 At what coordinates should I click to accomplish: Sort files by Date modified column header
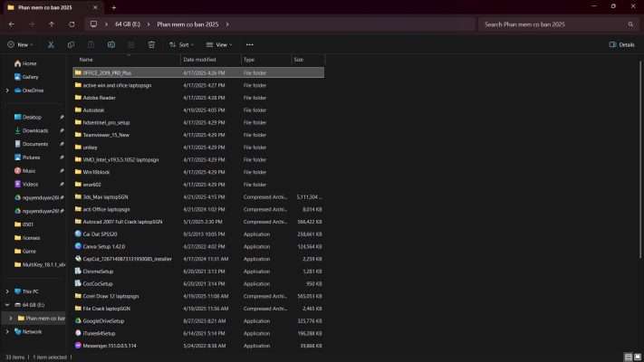pyautogui.click(x=201, y=60)
